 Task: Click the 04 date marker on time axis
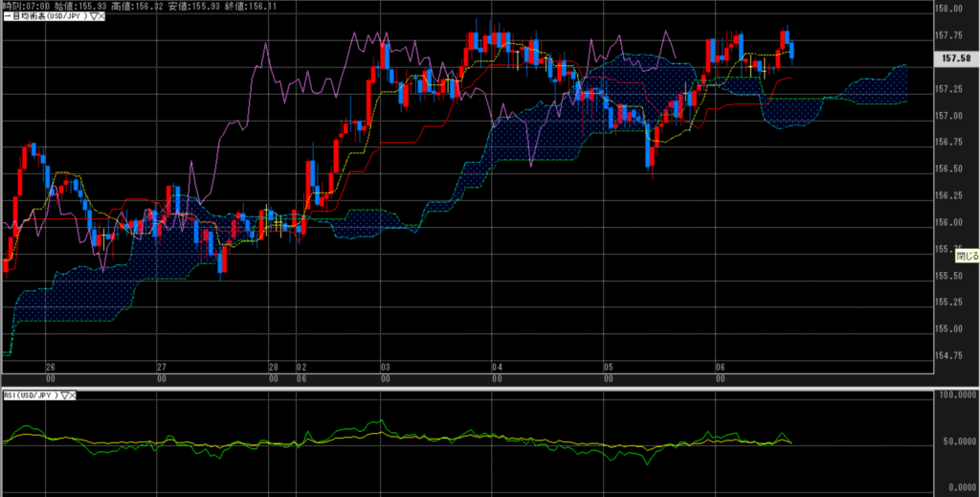click(x=497, y=368)
